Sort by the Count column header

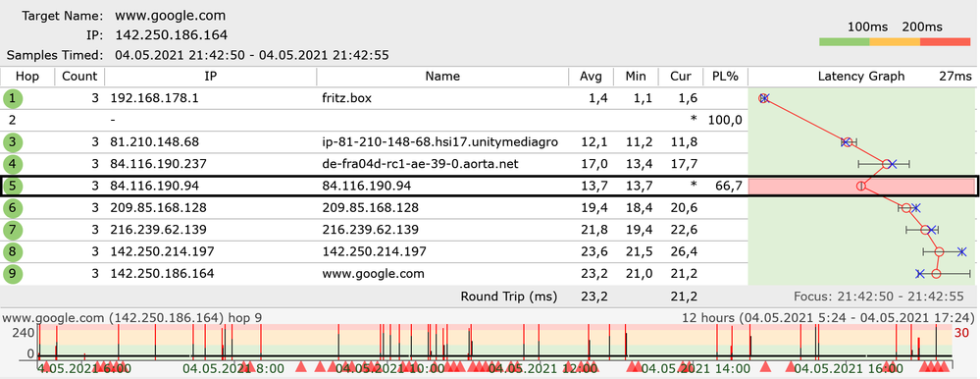[79, 77]
